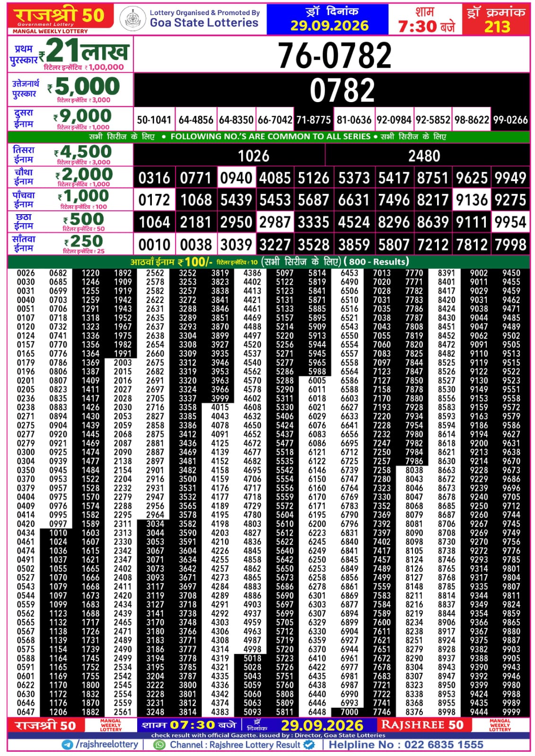Click the green FOLLOWING NO.'S ARE COMMON banner text

click(x=271, y=137)
